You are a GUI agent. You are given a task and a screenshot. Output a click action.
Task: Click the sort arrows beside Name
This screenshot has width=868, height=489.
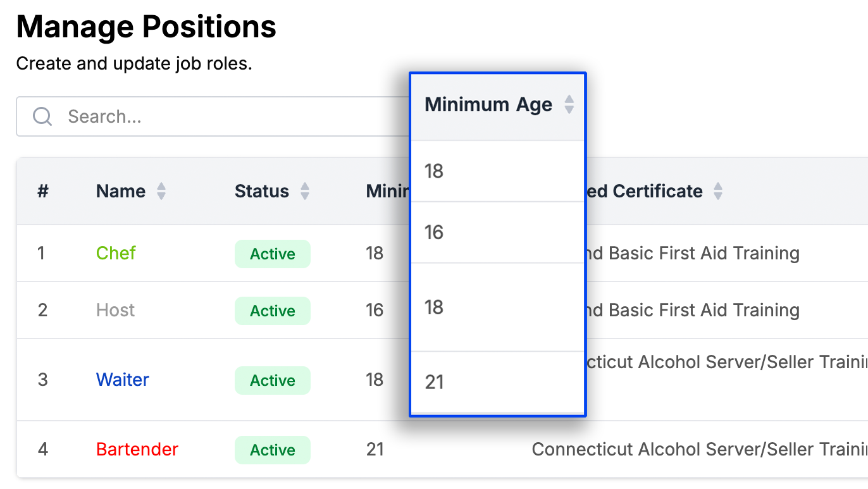[x=161, y=191]
